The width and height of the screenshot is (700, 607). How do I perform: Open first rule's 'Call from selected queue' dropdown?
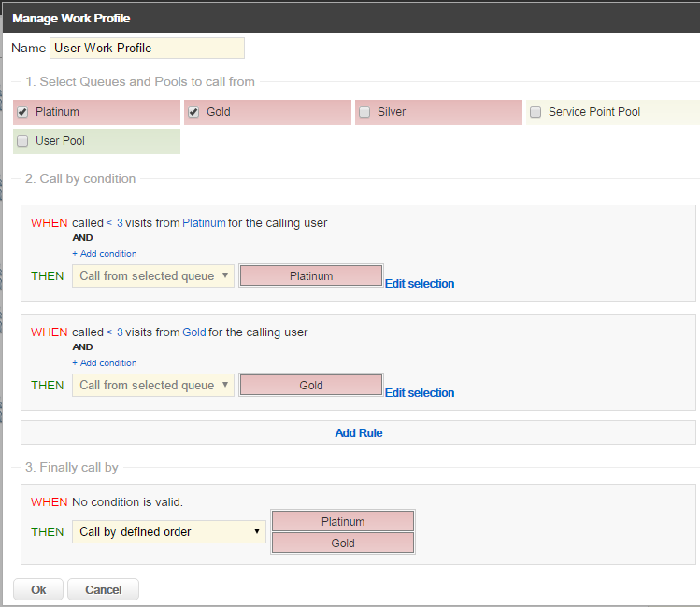(153, 275)
